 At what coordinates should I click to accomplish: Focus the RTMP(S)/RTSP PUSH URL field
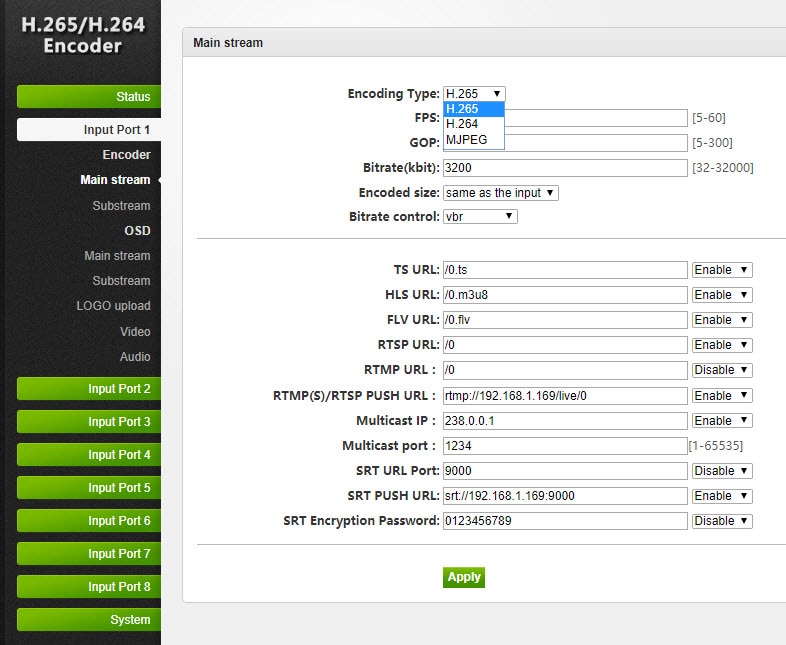click(565, 396)
